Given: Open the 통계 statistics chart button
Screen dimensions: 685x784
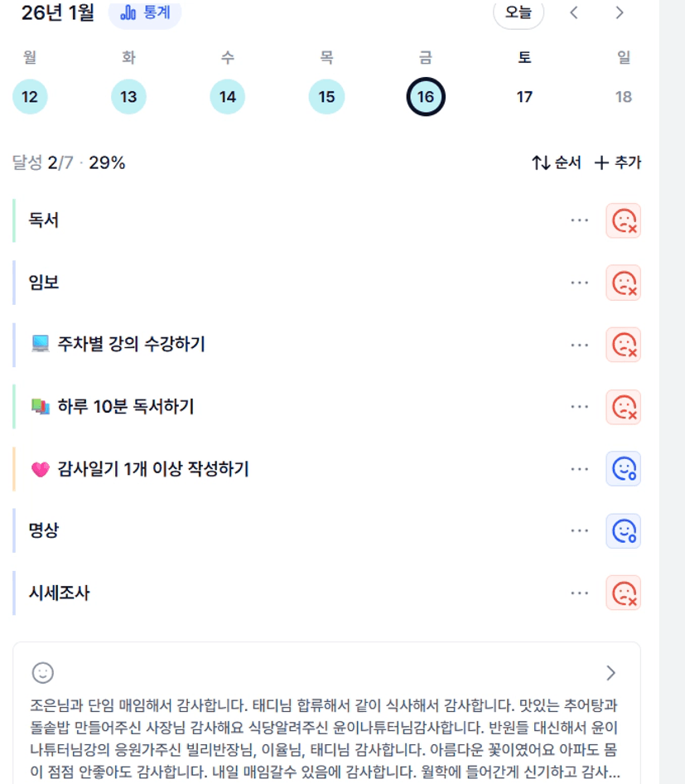Looking at the screenshot, I should tap(145, 13).
